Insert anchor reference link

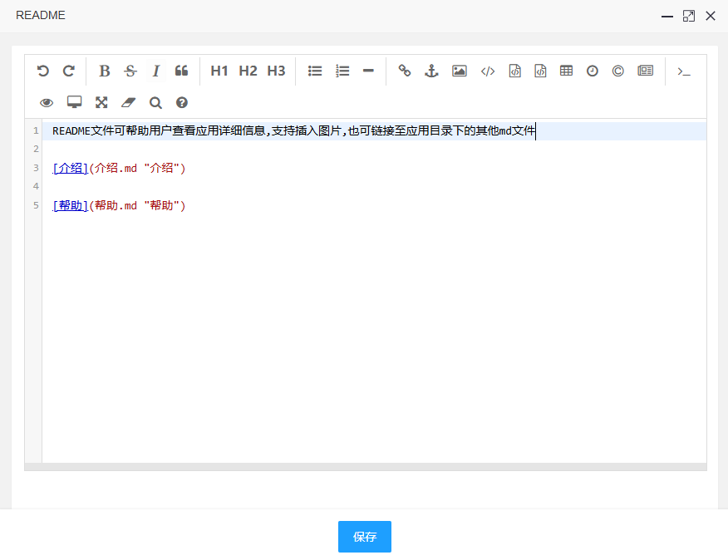click(x=431, y=71)
